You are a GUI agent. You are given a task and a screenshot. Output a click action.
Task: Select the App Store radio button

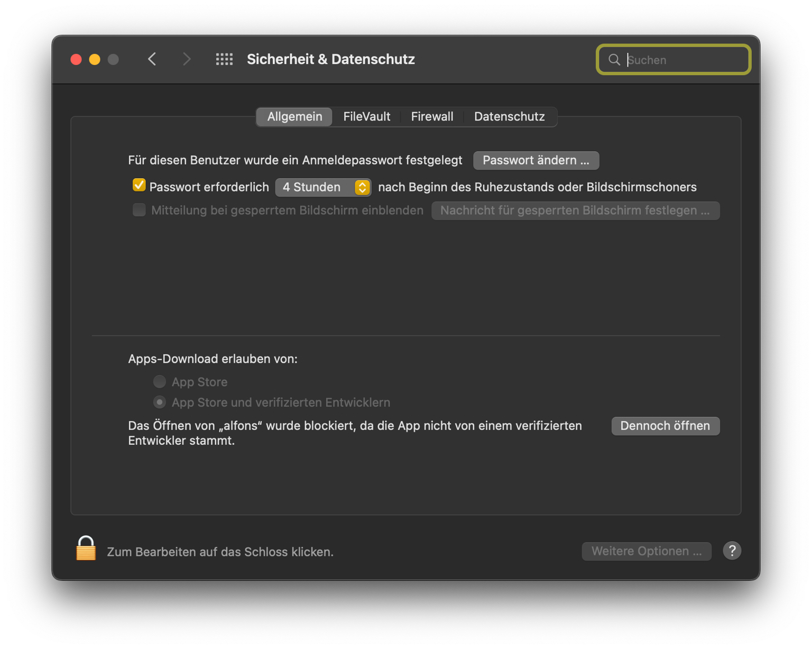(x=159, y=381)
